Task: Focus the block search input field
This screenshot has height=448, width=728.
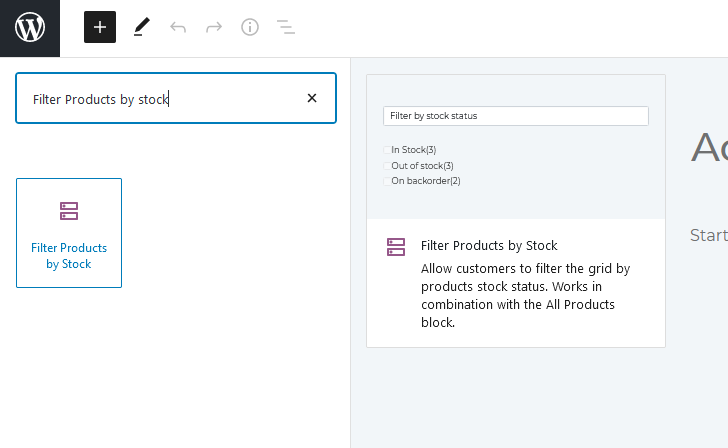Action: [176, 98]
